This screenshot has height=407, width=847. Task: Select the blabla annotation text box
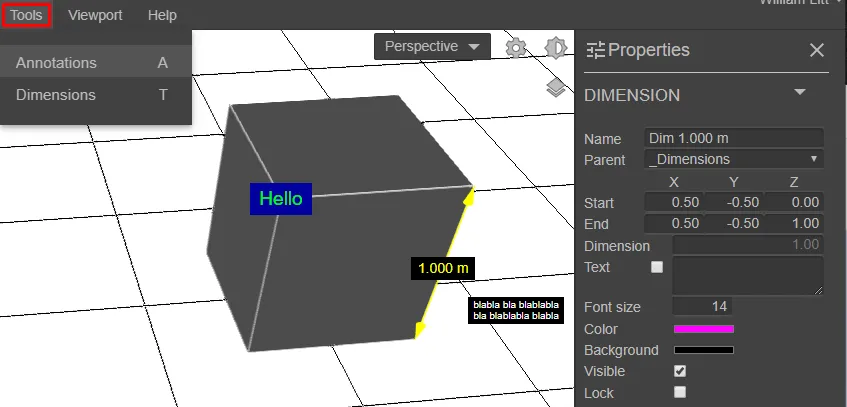click(x=516, y=310)
